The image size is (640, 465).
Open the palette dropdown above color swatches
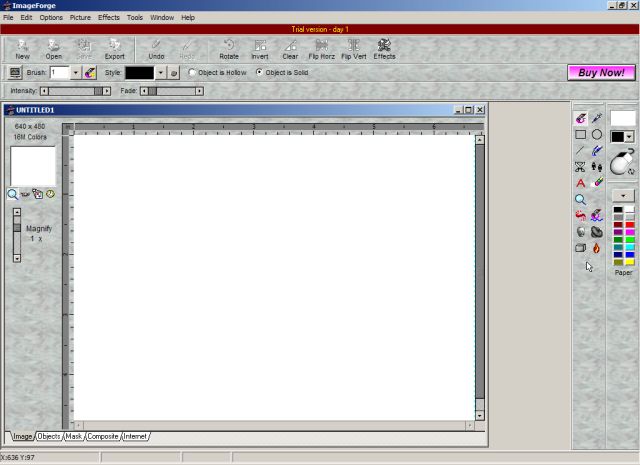tap(623, 196)
